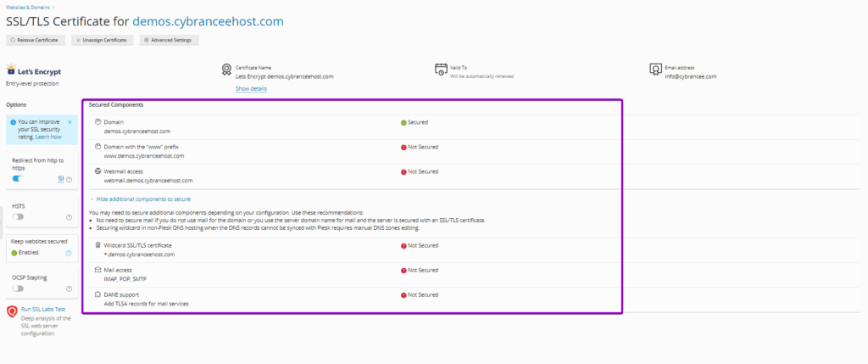Click Will be automatically renewed text

coord(481,76)
